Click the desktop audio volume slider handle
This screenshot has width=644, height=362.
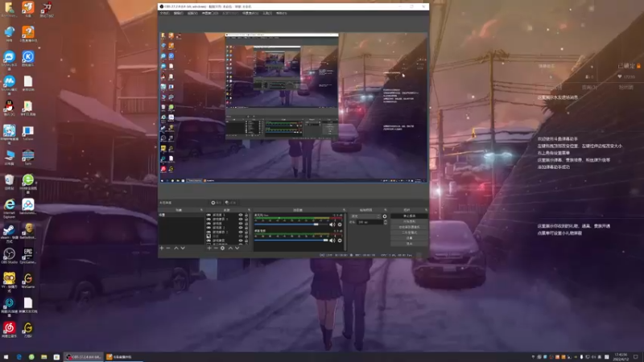(326, 240)
